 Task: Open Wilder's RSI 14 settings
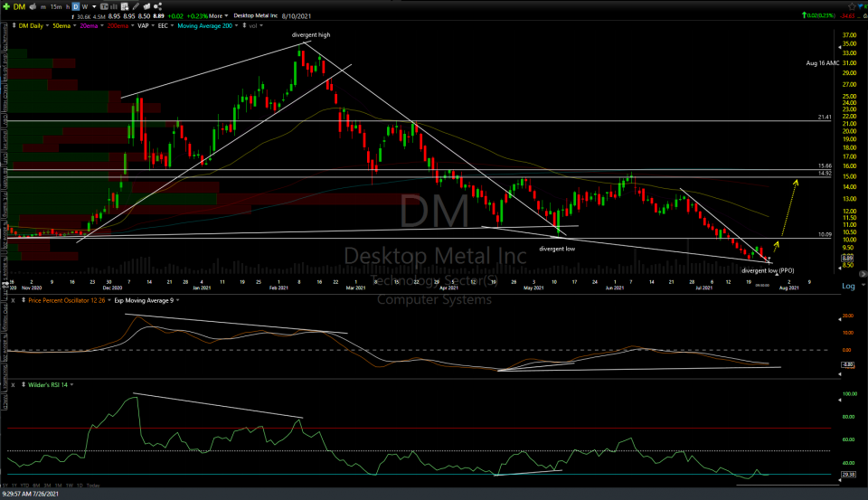point(51,384)
